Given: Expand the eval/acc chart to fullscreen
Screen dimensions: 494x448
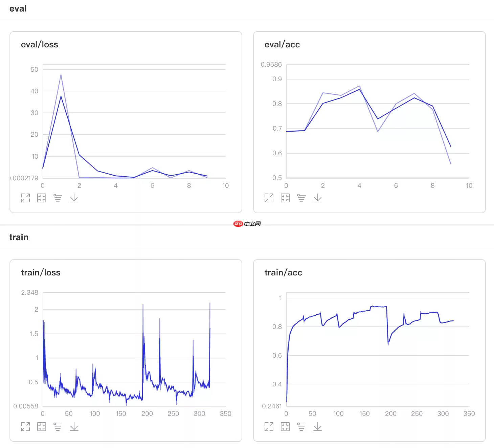Looking at the screenshot, I should 269,198.
